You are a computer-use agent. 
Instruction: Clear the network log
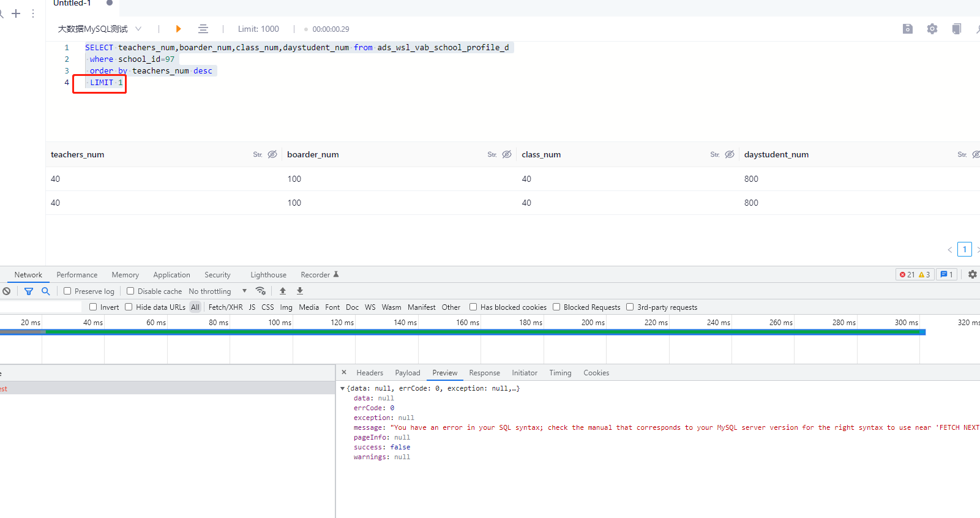tap(7, 291)
